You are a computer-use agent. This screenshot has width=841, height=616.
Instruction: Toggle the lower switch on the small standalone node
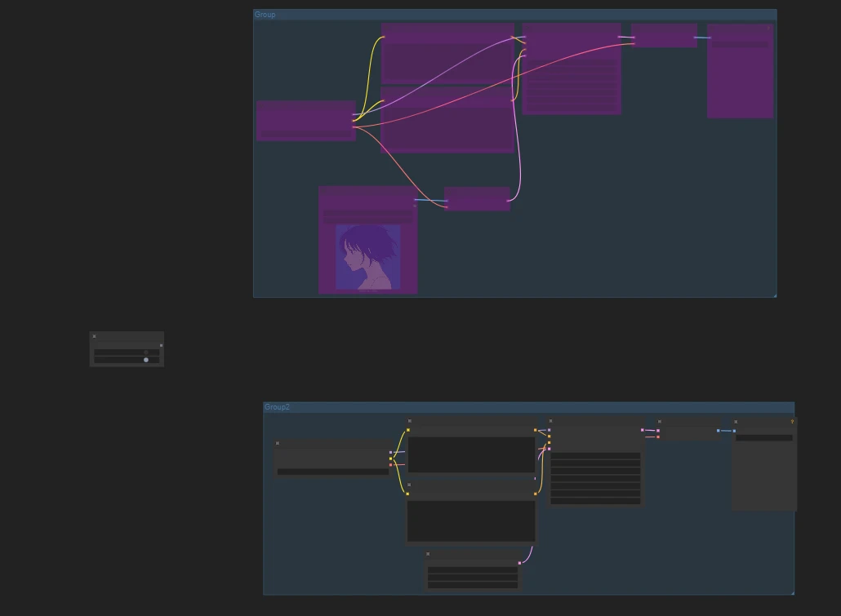tap(146, 360)
